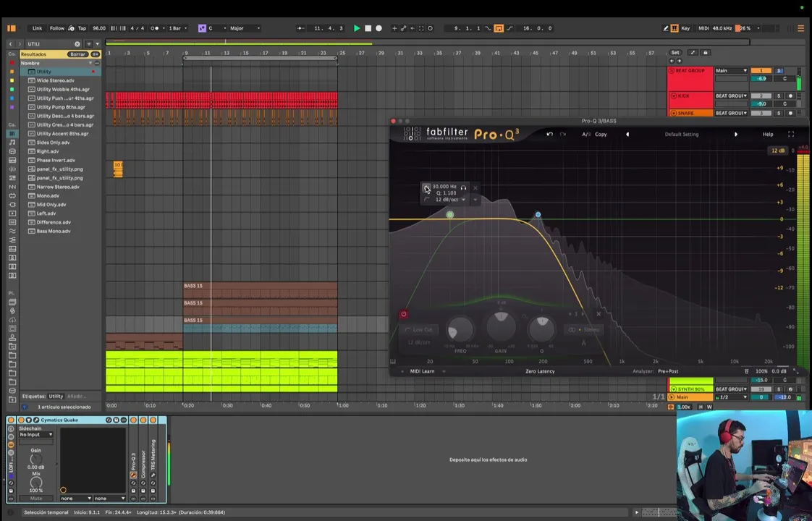
Task: Open the 1 Bar quantization dropdown
Action: tap(177, 28)
